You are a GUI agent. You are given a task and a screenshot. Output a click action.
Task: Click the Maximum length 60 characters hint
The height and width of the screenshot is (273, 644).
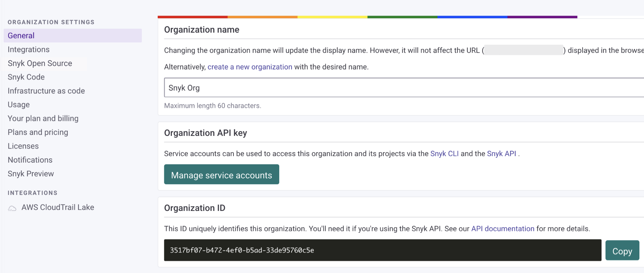(x=213, y=106)
